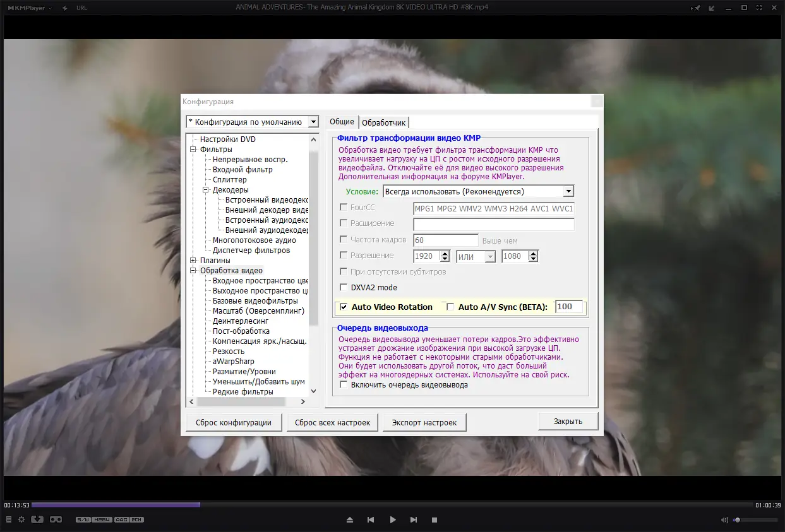Open the KMPlayer main menu
785x532 pixels.
(x=29, y=8)
